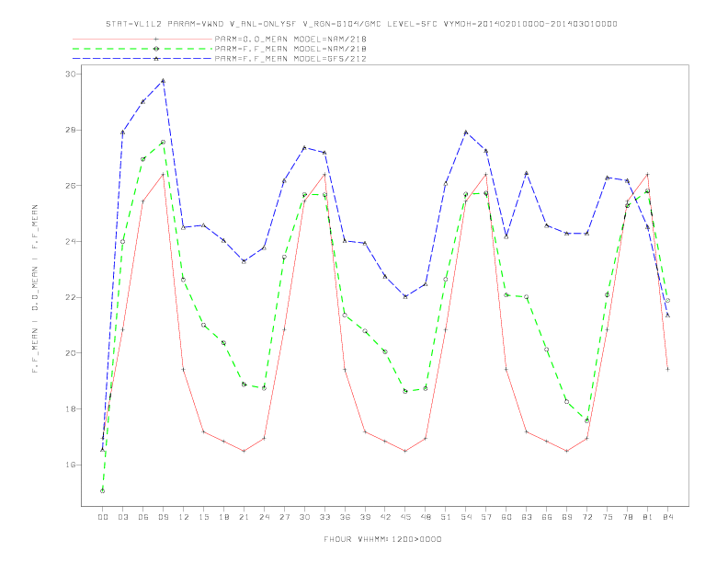Click x-axis forecast hour 57
Screen dimensions: 728x563
tap(486, 517)
